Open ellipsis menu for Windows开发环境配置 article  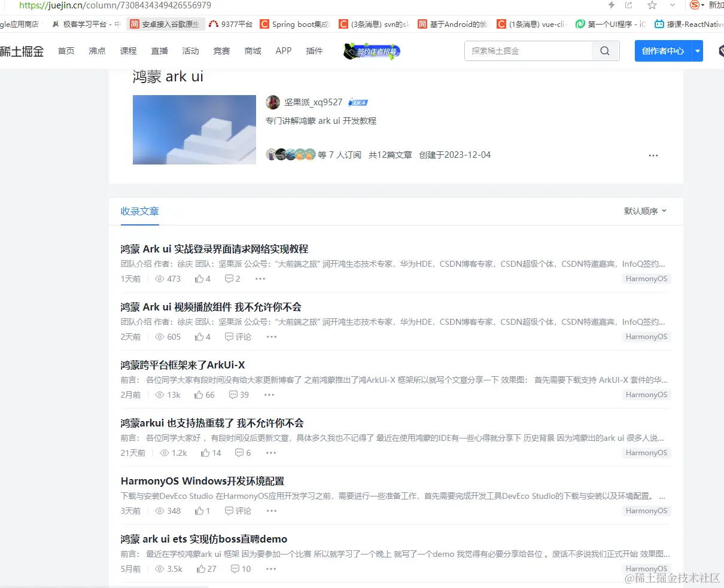click(272, 511)
